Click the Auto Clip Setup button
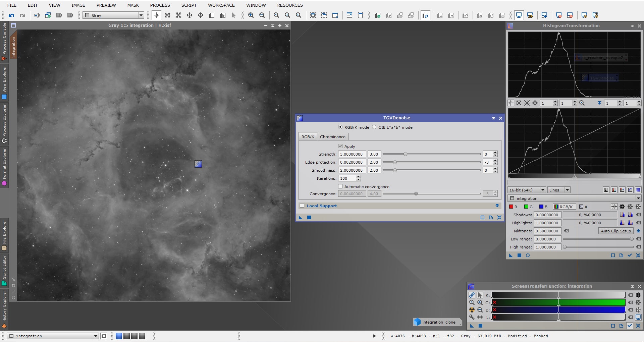This screenshot has height=342, width=644. pos(616,231)
